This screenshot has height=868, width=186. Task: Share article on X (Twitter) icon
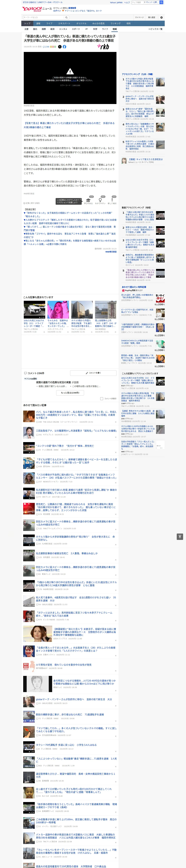60,47
